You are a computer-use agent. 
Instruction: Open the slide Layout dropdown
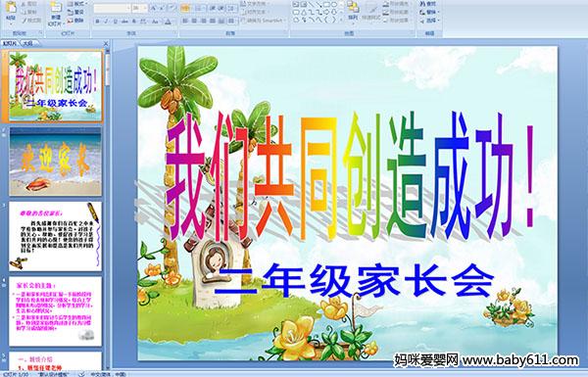coord(77,4)
